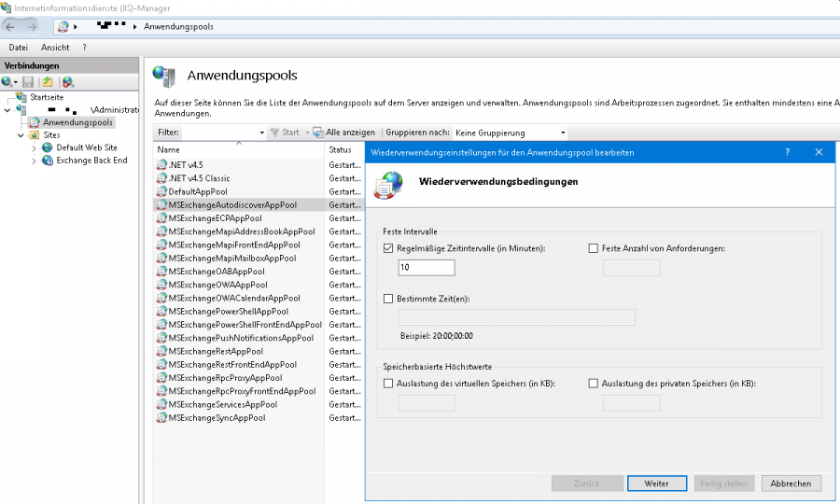The height and width of the screenshot is (504, 840).
Task: Open the Datei menu
Action: pos(18,47)
